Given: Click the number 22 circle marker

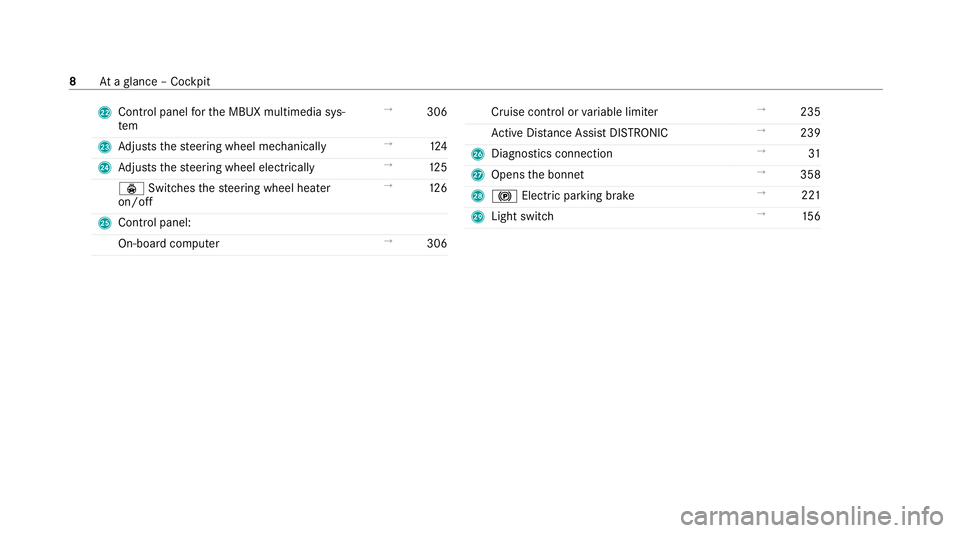Looking at the screenshot, I should point(105,113).
